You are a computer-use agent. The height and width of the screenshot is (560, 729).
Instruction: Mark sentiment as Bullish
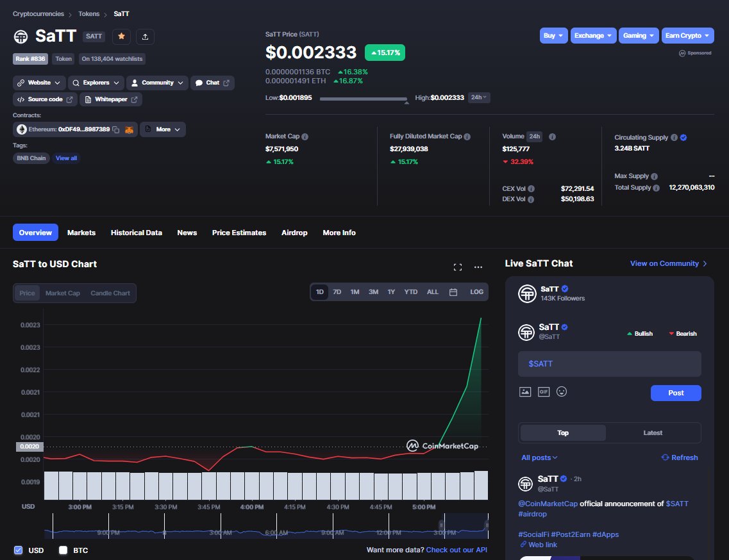pos(640,334)
